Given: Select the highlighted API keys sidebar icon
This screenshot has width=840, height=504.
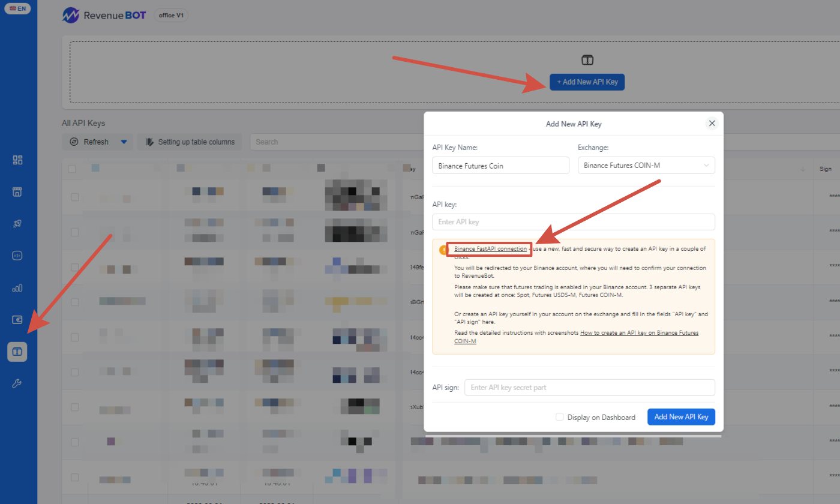Looking at the screenshot, I should coord(17,352).
